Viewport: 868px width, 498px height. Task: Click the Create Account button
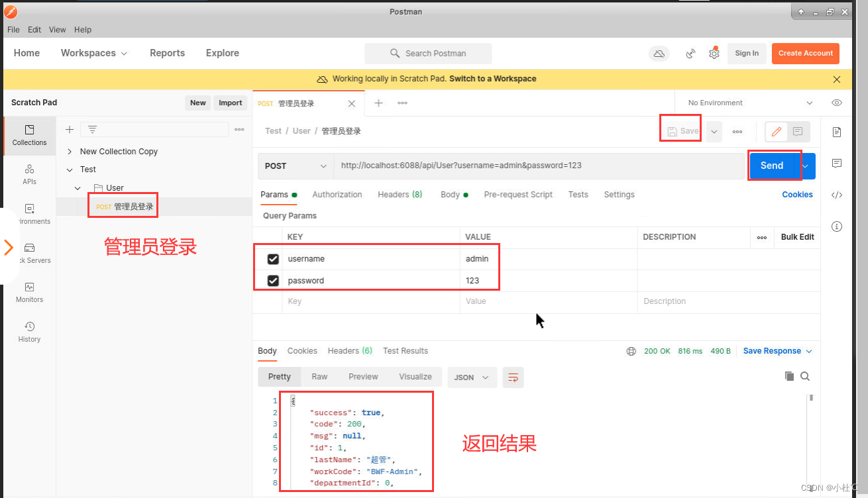click(x=806, y=54)
